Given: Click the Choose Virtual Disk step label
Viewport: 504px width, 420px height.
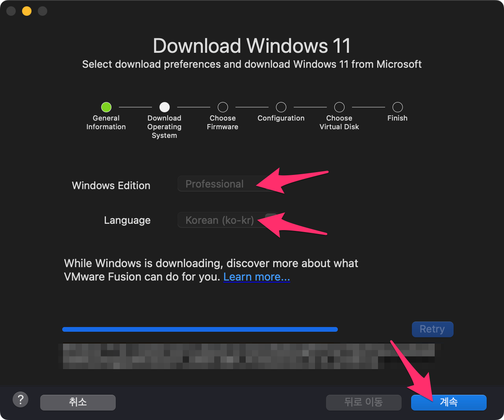Looking at the screenshot, I should [339, 123].
